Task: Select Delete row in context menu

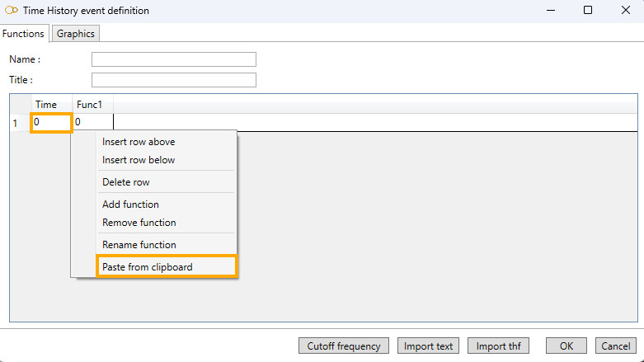Action: (x=126, y=182)
